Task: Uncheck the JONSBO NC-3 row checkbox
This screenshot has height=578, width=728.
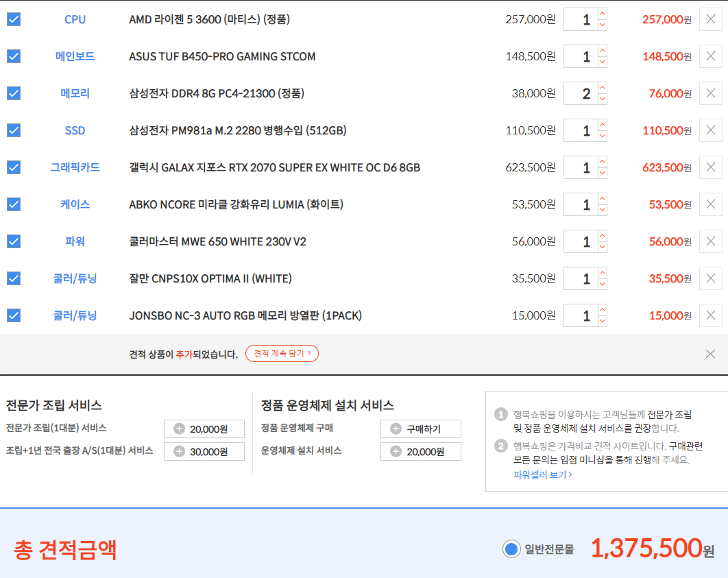Action: 14,315
